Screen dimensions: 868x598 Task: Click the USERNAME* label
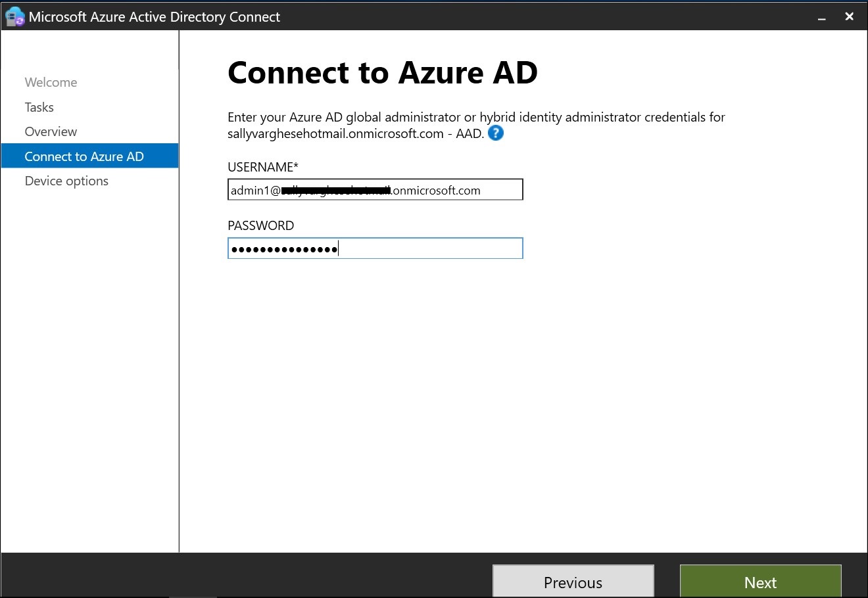(263, 167)
